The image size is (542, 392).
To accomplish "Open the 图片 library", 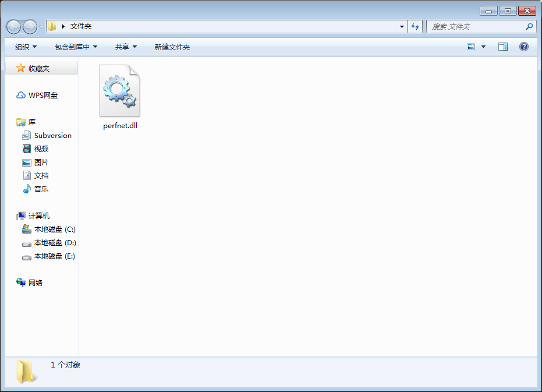I will pyautogui.click(x=45, y=162).
